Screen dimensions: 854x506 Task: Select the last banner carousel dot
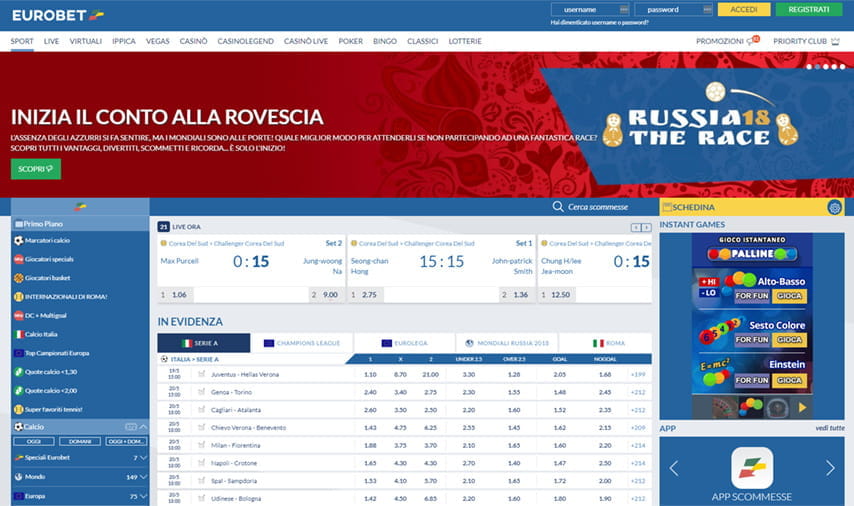[x=843, y=67]
